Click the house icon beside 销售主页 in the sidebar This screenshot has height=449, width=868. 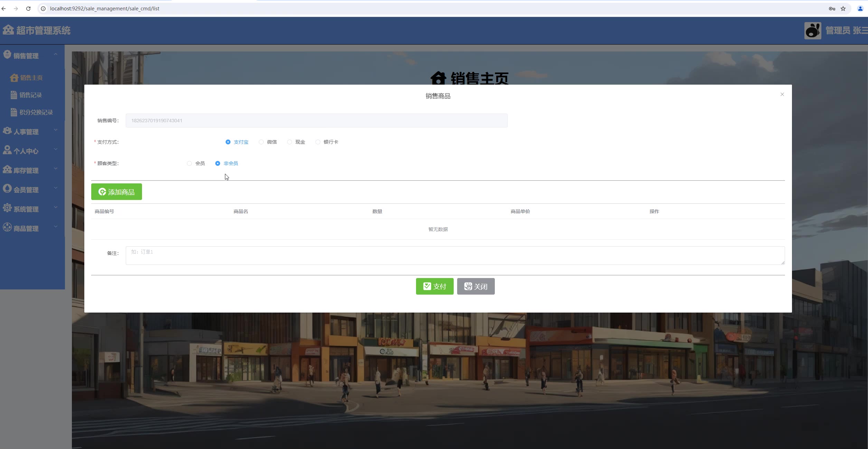coord(14,78)
